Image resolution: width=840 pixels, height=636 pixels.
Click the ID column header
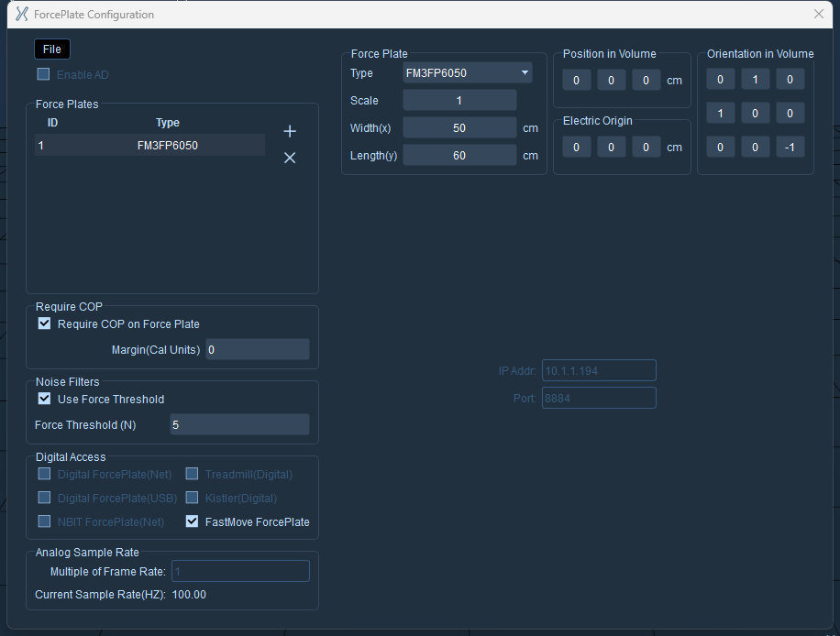[52, 123]
